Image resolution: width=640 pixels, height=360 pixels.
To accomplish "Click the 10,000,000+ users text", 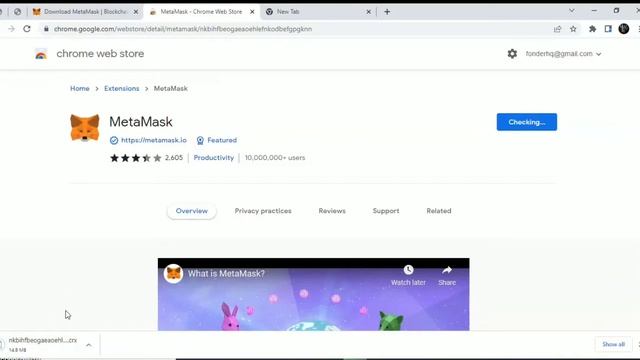I will pyautogui.click(x=275, y=158).
